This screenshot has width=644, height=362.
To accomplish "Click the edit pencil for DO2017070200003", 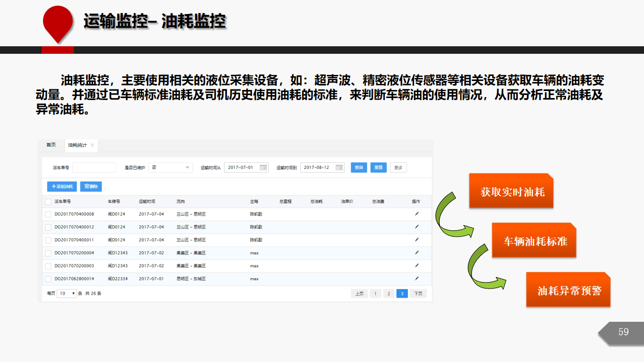I will coord(417,265).
